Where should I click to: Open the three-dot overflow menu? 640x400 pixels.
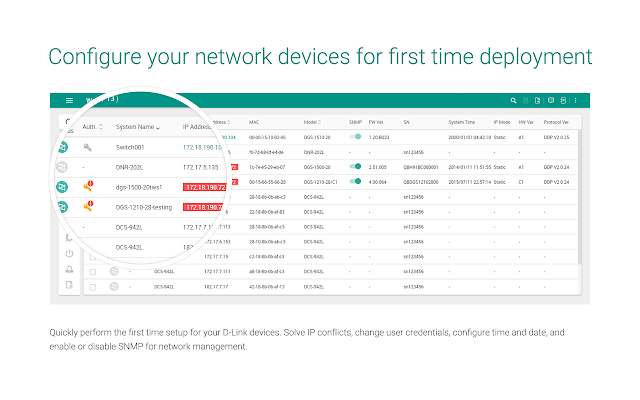(575, 100)
